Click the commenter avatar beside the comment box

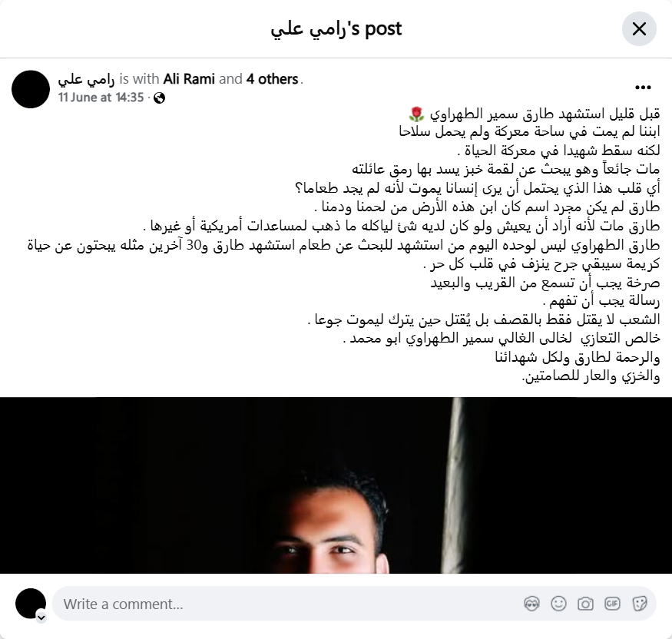[31, 604]
